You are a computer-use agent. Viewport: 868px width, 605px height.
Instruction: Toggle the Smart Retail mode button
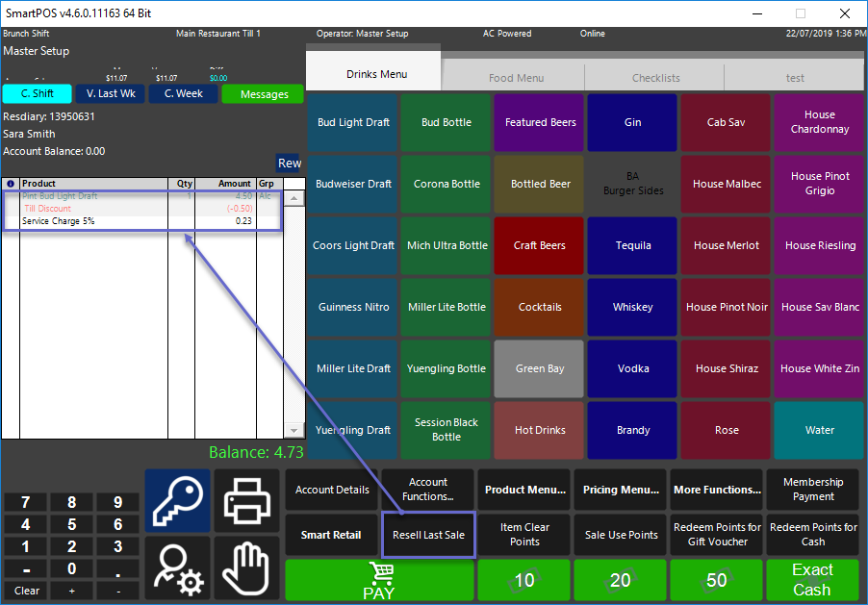coord(331,535)
